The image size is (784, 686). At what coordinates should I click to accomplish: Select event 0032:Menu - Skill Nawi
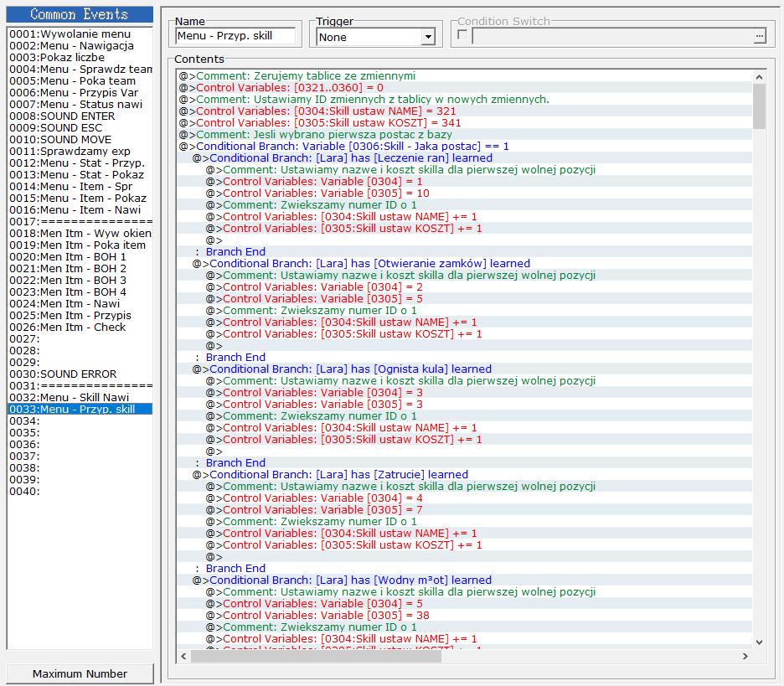[80, 398]
